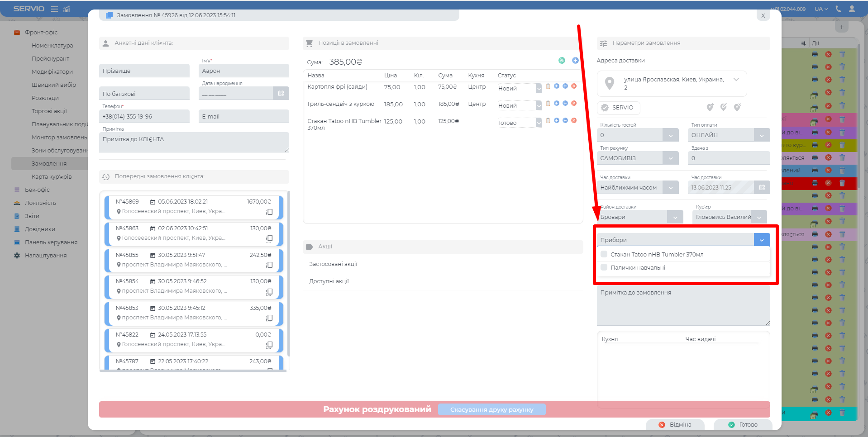The width and height of the screenshot is (868, 437).
Task: Check Стакан Tatoo nHB Tumbler 370мл option
Action: coord(604,254)
